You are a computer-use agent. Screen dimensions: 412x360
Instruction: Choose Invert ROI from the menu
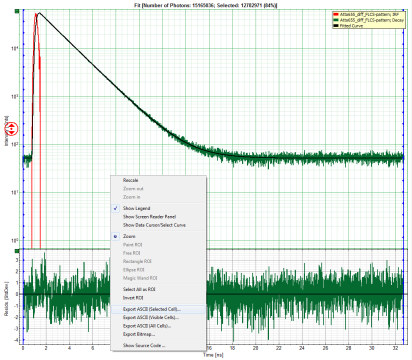[x=158, y=298]
